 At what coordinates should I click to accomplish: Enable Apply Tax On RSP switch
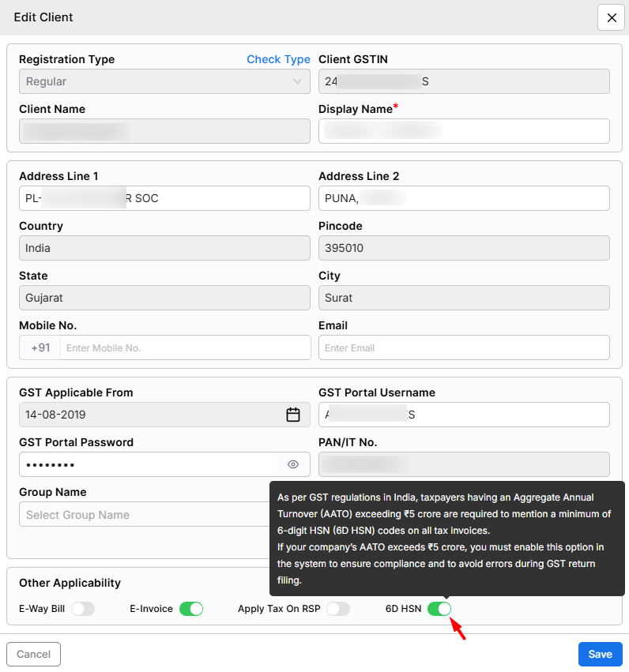(x=338, y=609)
